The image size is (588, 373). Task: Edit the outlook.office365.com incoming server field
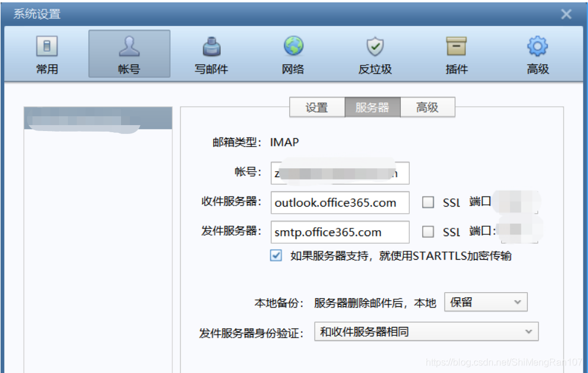pyautogui.click(x=340, y=202)
